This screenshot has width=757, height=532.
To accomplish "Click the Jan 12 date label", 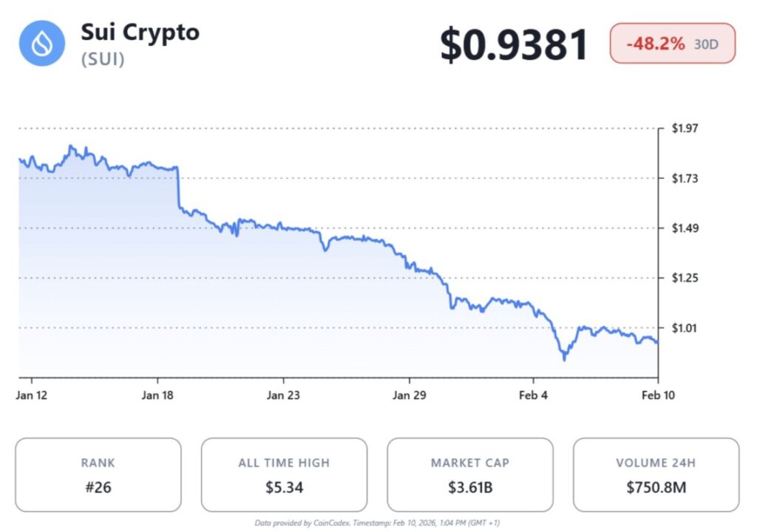I will [31, 395].
